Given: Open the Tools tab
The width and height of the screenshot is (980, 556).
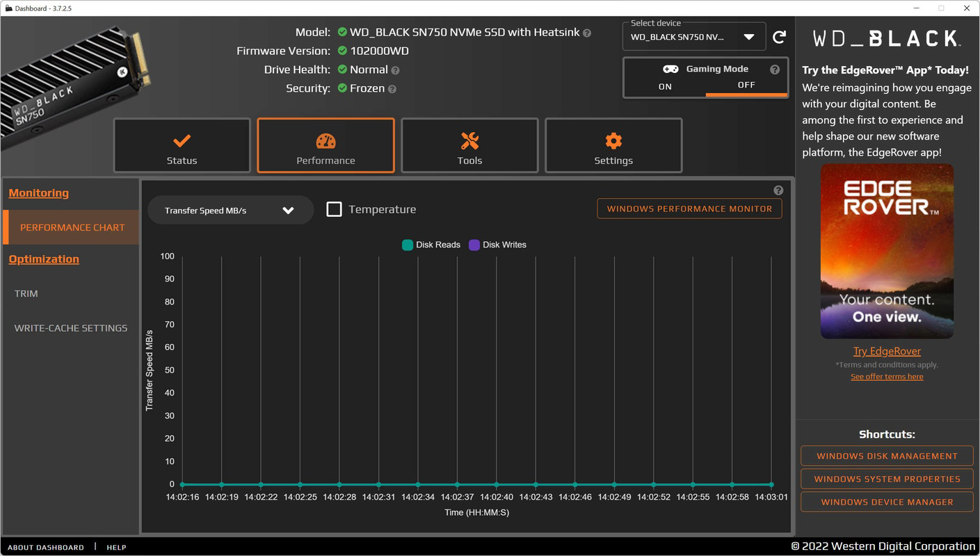Looking at the screenshot, I should [x=469, y=145].
